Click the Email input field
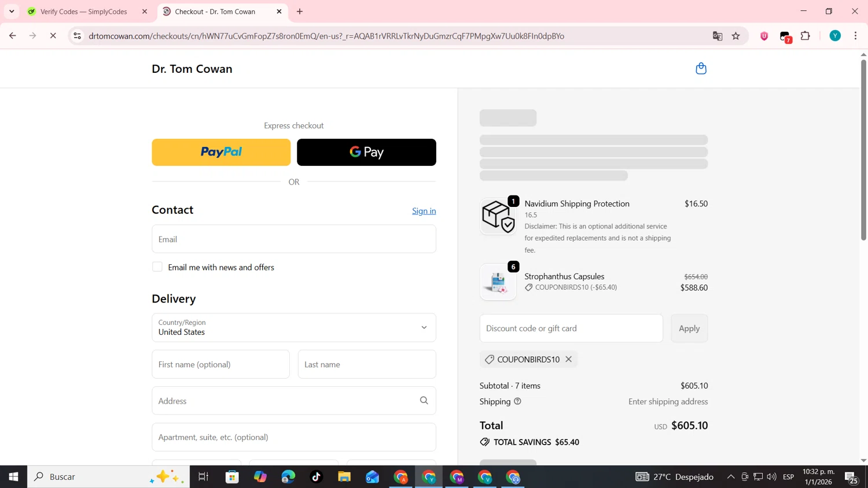Image resolution: width=868 pixels, height=488 pixels. 294,239
